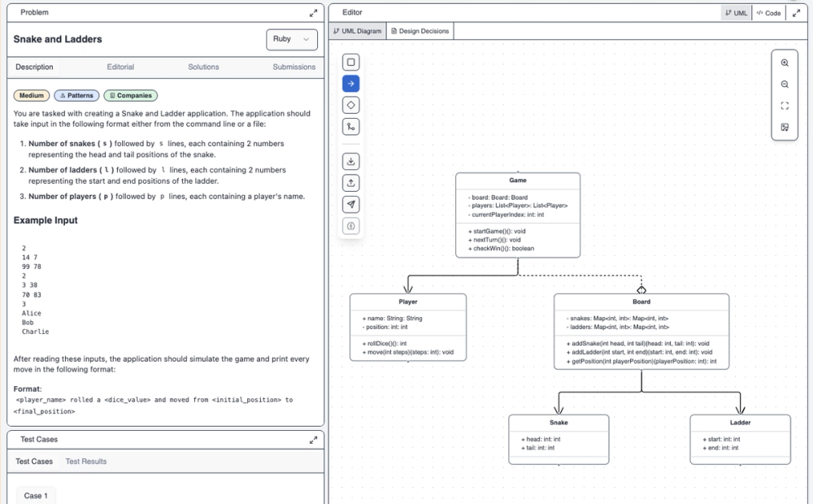The height and width of the screenshot is (504, 813).
Task: Click the currentPlayerIndex attribute in Game
Action: [506, 215]
